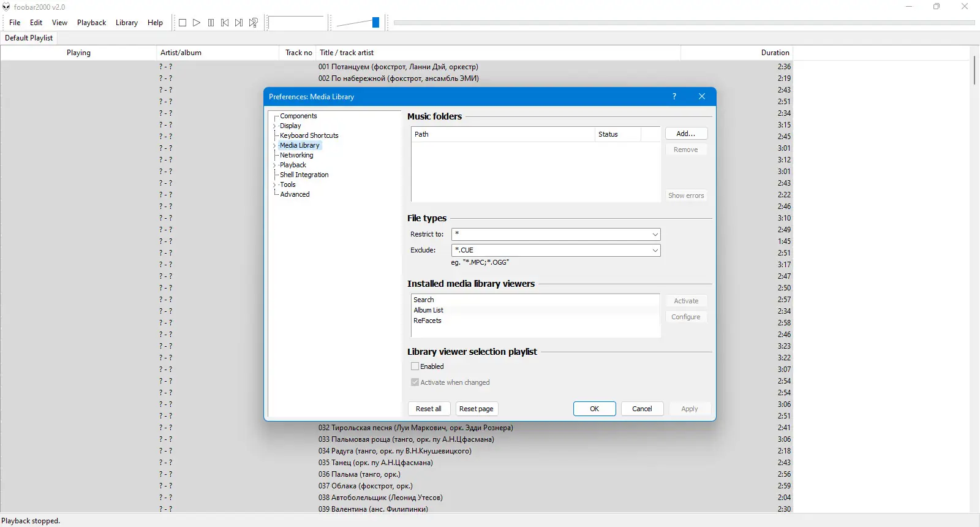Select Search in the library viewers list
Viewport: 980px width, 527px height.
[x=535, y=300]
